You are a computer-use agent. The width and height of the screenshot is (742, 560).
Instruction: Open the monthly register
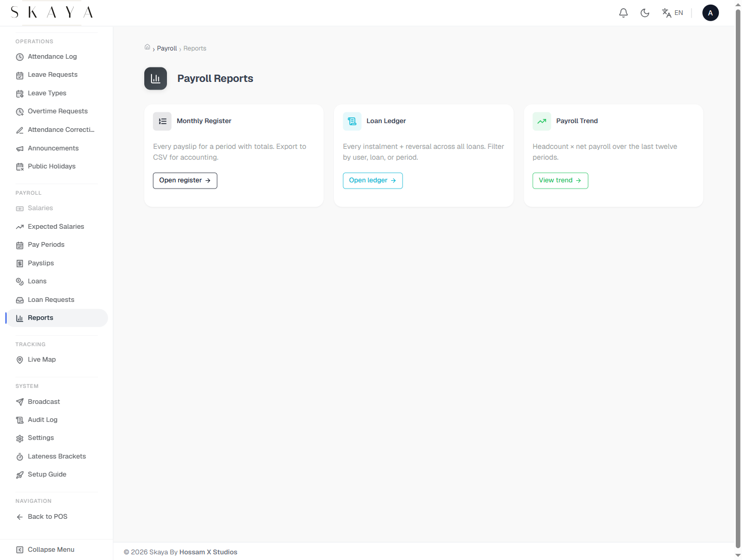pos(185,181)
